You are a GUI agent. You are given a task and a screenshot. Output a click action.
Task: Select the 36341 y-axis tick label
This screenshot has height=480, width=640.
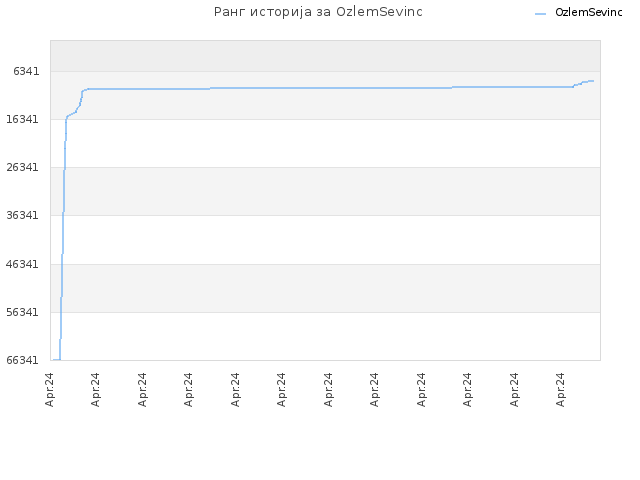22,215
